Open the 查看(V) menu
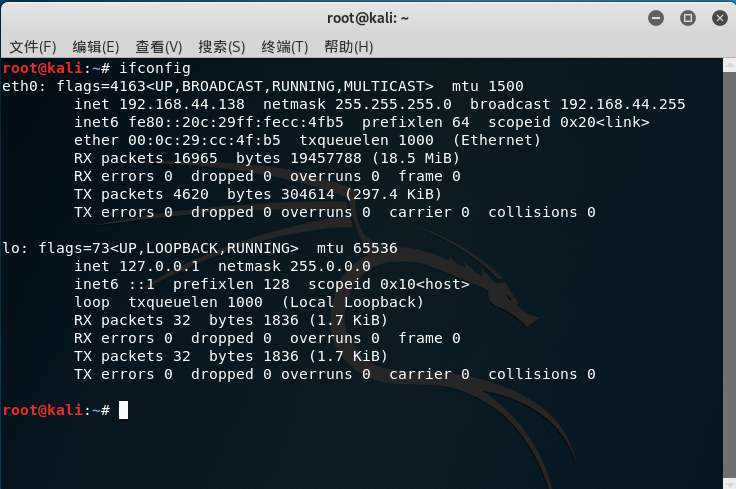This screenshot has height=489, width=736. tap(159, 46)
